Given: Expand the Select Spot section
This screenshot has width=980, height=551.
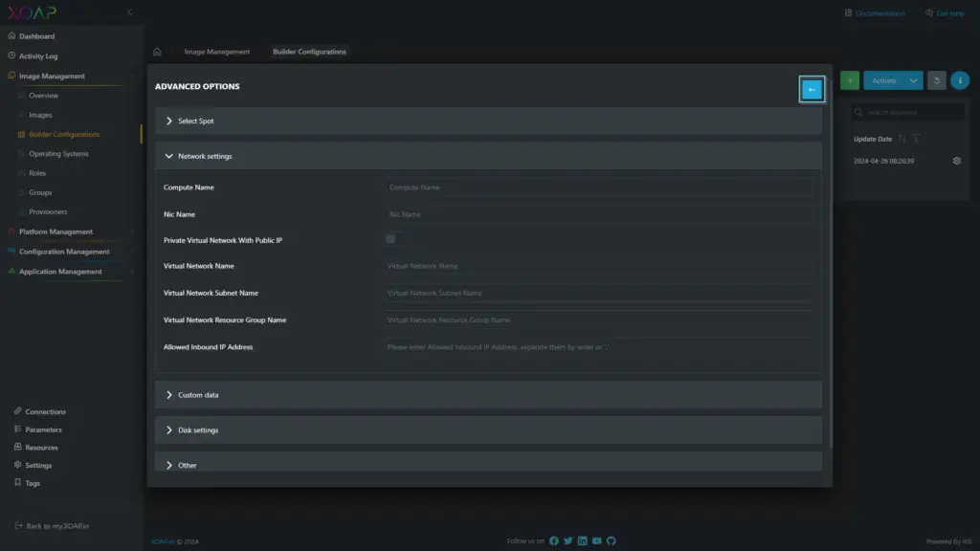Looking at the screenshot, I should [x=488, y=121].
